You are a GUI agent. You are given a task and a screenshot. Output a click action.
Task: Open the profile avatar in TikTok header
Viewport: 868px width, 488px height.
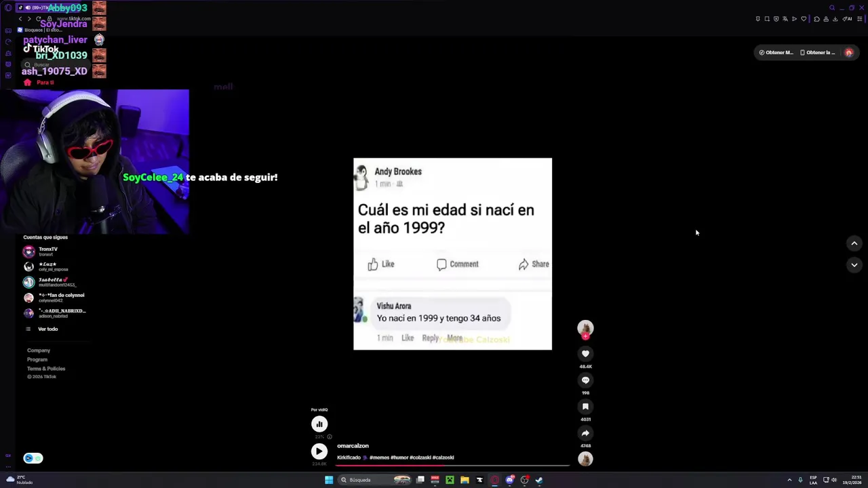click(848, 52)
